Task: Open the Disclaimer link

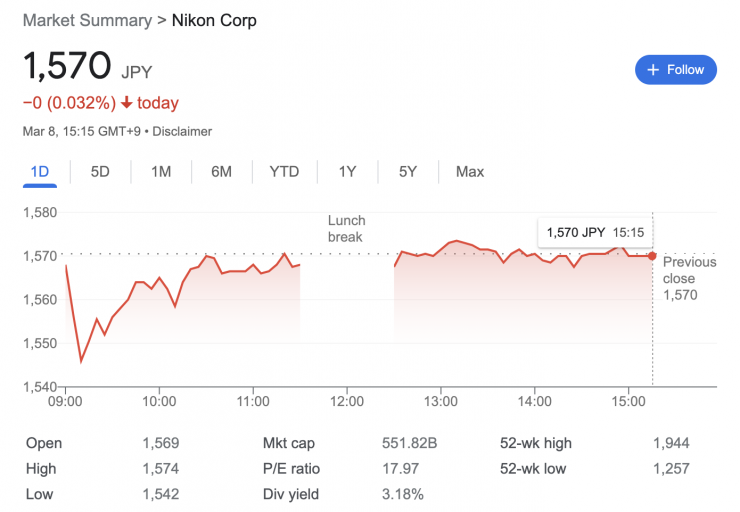Action: click(x=183, y=131)
